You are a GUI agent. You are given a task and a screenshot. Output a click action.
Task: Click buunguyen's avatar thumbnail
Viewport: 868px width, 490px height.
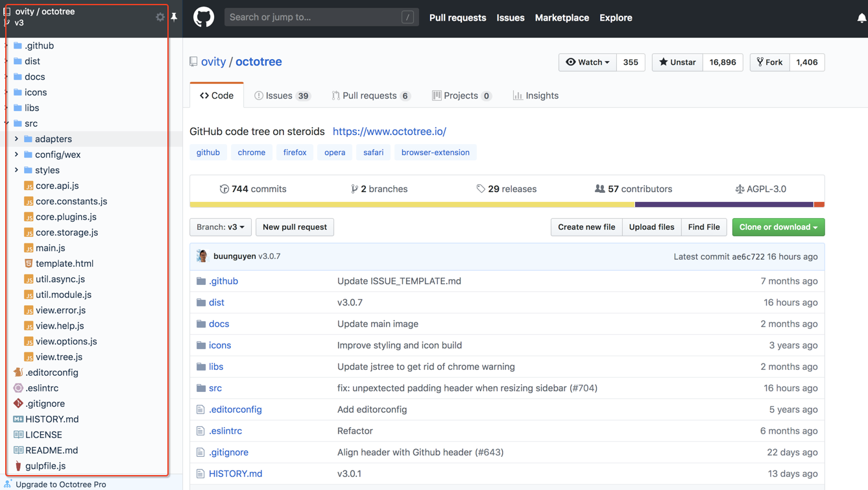[x=202, y=256]
